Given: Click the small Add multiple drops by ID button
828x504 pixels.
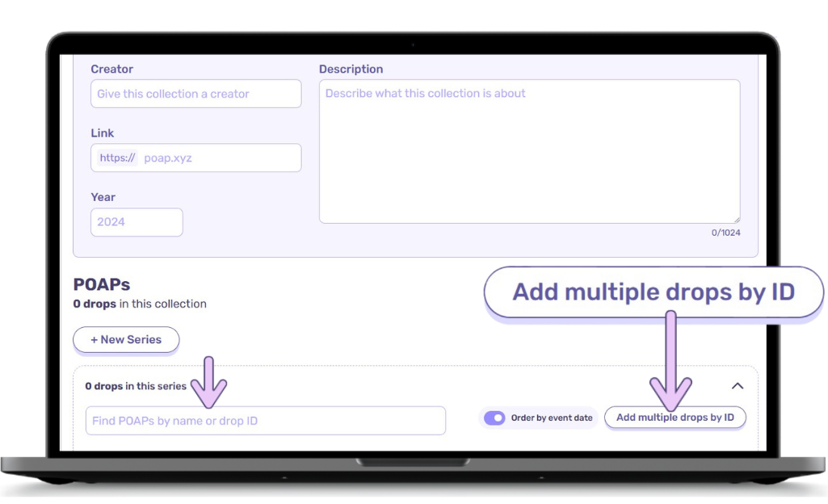Looking at the screenshot, I should pos(675,418).
